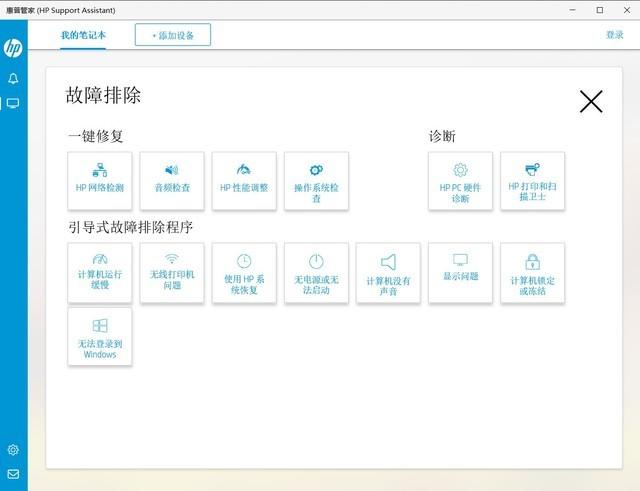Start 操作系统检查 operating system check
The height and width of the screenshot is (491, 640).
coord(316,181)
